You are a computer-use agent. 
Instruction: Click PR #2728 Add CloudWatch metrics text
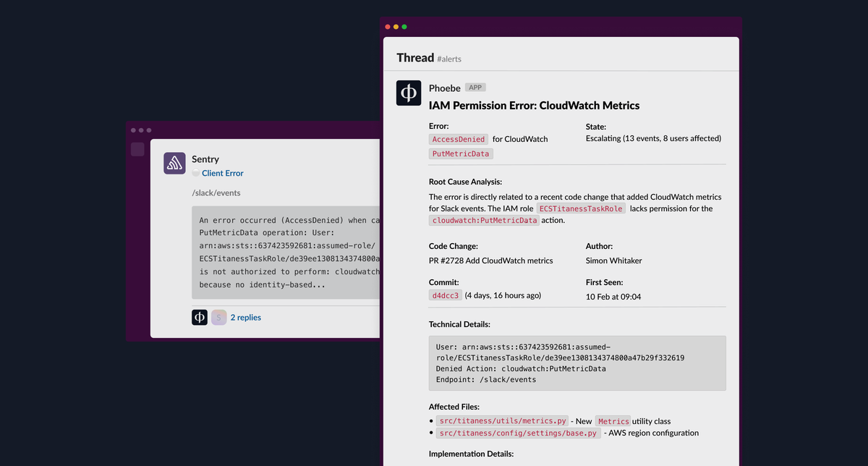pyautogui.click(x=490, y=260)
